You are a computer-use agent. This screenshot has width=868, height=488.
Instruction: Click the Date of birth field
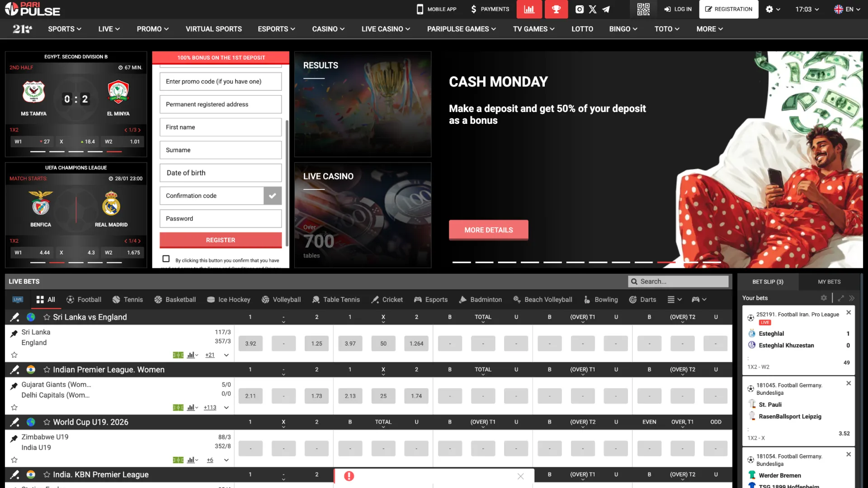point(221,173)
